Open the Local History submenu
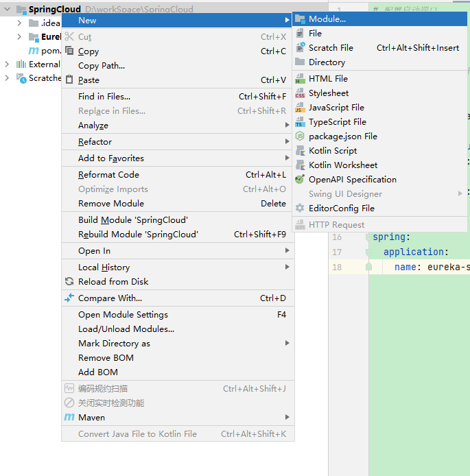 coord(178,267)
